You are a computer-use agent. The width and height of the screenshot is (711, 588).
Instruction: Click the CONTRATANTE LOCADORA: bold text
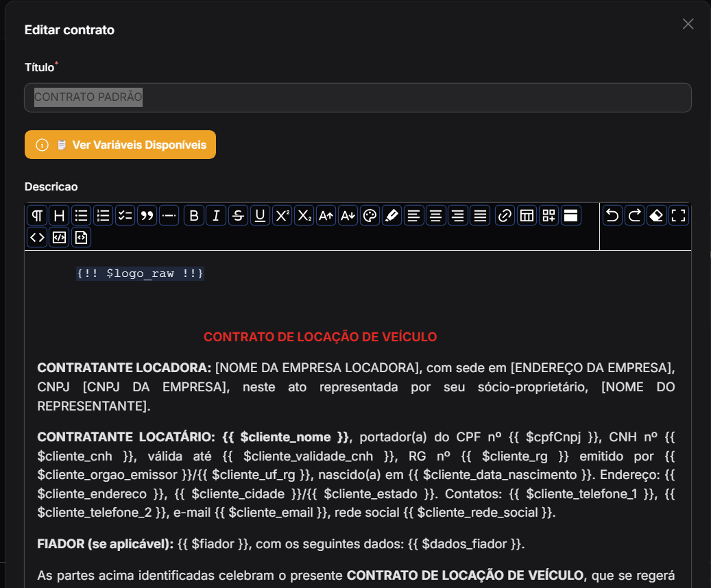coord(124,367)
